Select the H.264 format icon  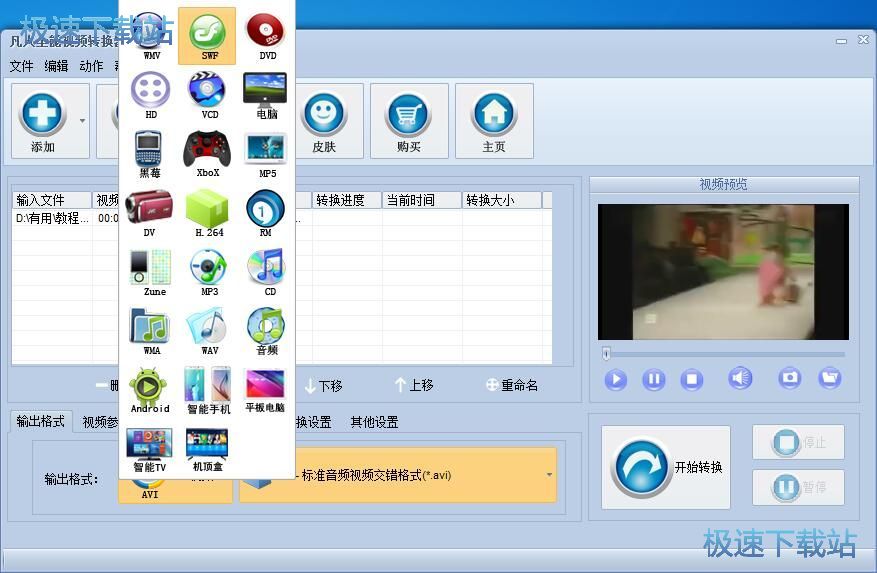point(208,212)
